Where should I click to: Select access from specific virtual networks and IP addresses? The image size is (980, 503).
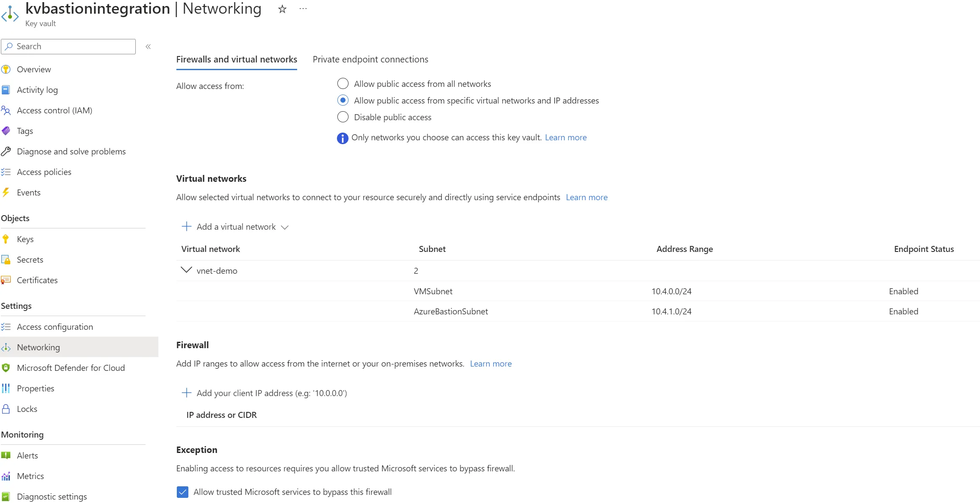[343, 100]
